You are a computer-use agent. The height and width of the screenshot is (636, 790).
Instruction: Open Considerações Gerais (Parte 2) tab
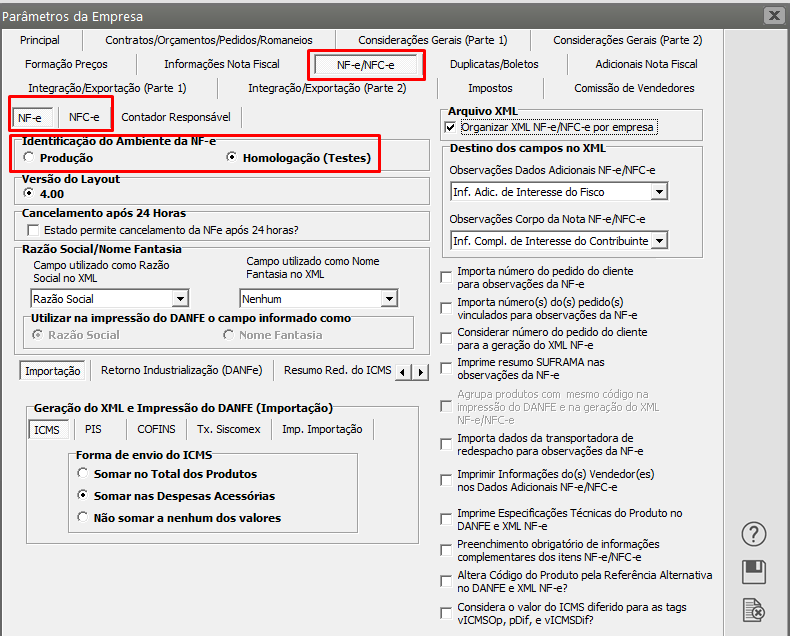tap(627, 40)
